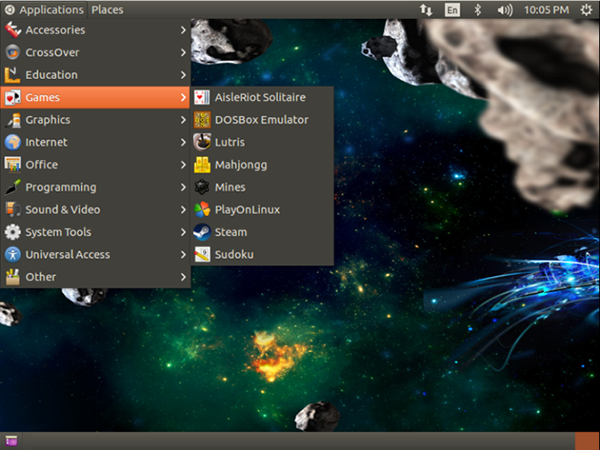Open the volume indicator in the panel
The width and height of the screenshot is (600, 450).
tap(505, 10)
